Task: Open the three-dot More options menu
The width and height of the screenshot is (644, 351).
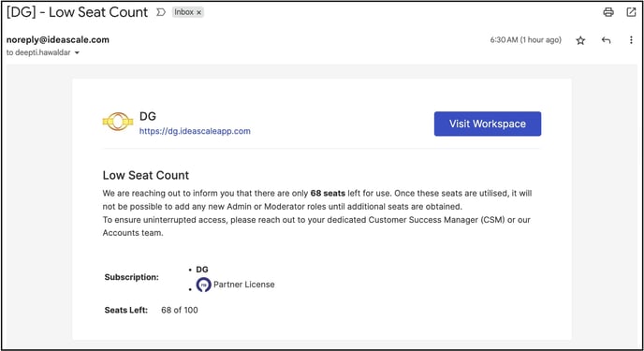Action: [x=631, y=40]
